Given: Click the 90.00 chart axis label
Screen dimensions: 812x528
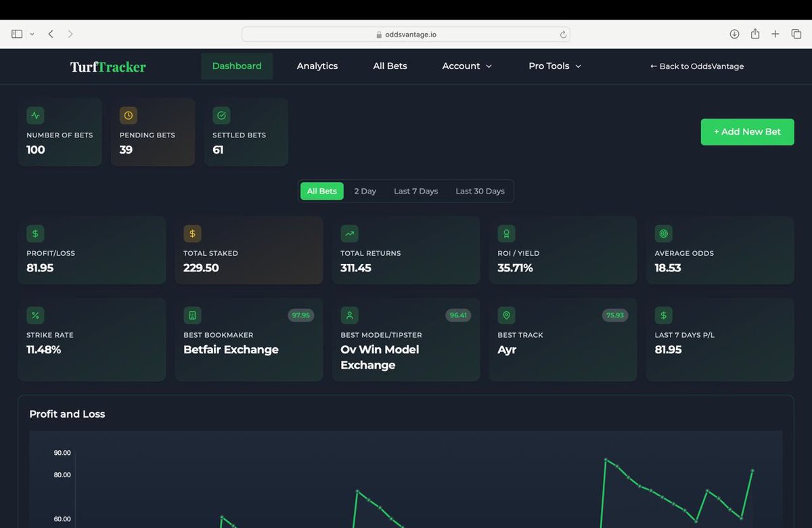Looking at the screenshot, I should [x=62, y=453].
